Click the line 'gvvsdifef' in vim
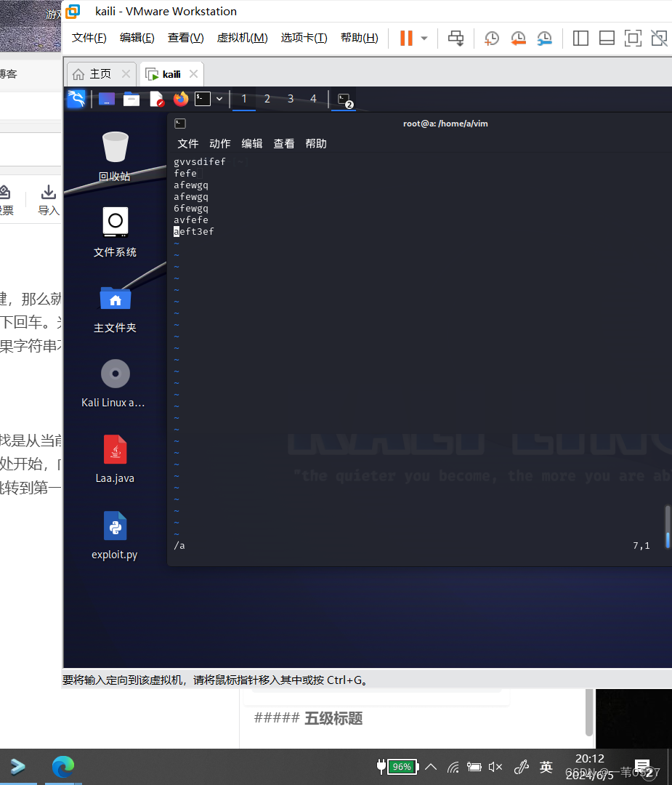The width and height of the screenshot is (672, 785). pos(200,161)
